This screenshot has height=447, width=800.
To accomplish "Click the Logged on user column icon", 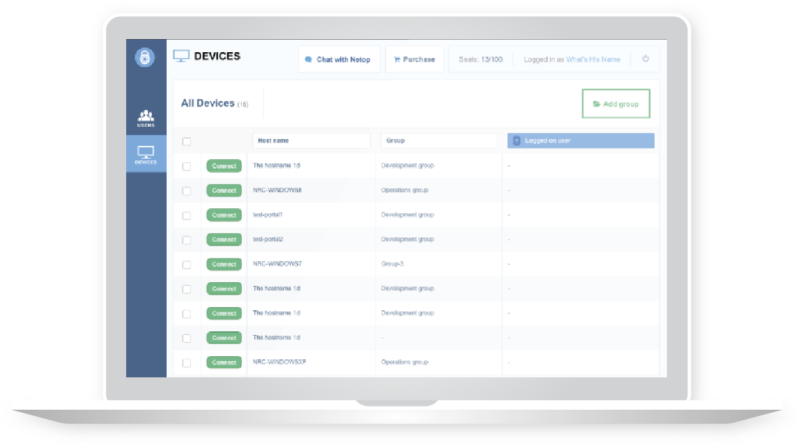I will coord(516,141).
